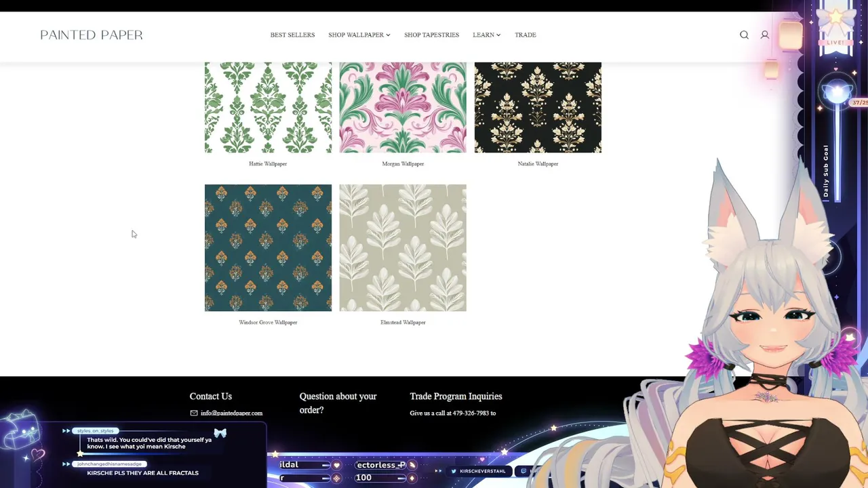
Task: Click the Windsor Grove Wallpaper product name
Action: pos(268,322)
